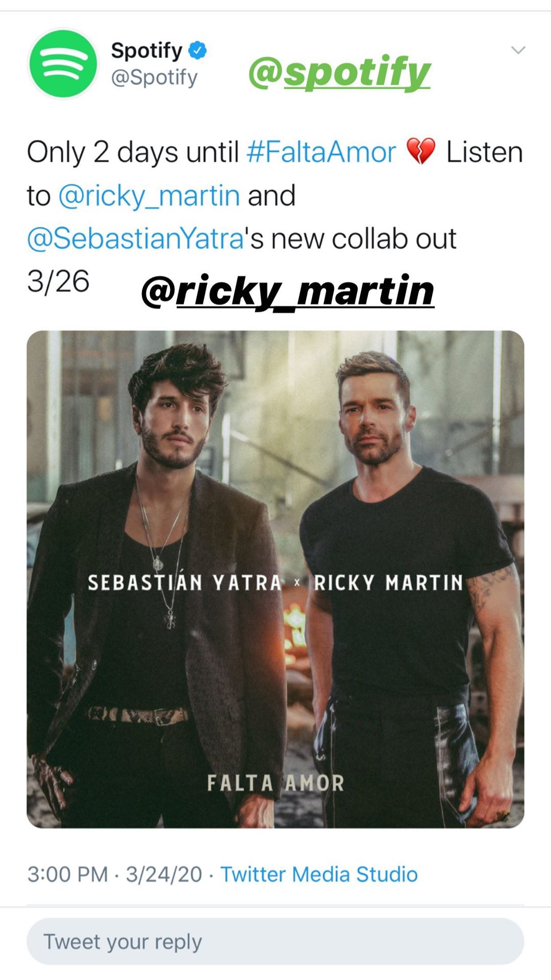
Task: Open the Spotify profile avatar logo
Action: [63, 64]
